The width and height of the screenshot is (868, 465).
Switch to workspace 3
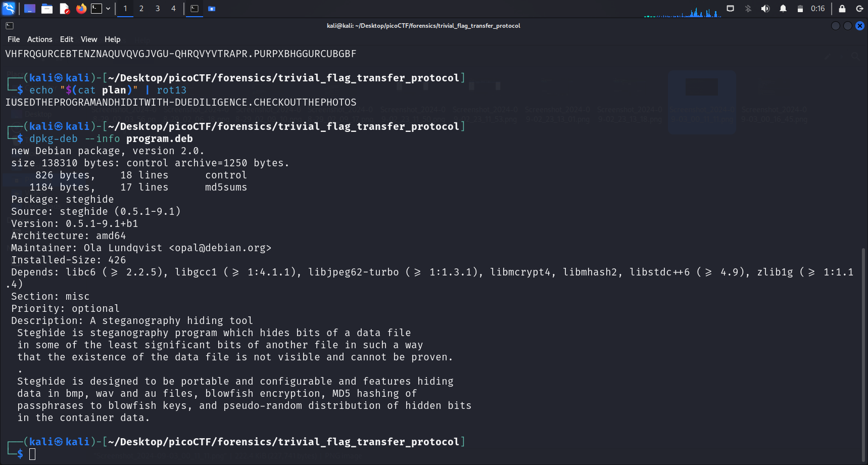coord(158,9)
